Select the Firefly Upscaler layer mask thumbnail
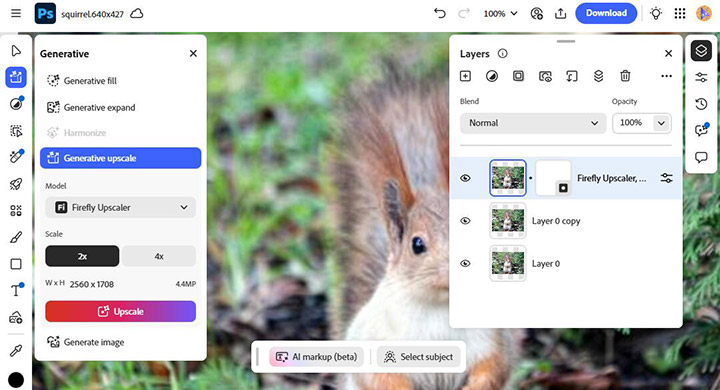Image resolution: width=720 pixels, height=390 pixels. [x=553, y=178]
